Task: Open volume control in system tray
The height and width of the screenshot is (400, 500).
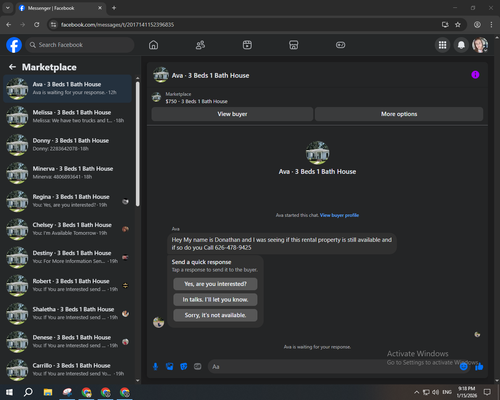Action: [x=435, y=392]
